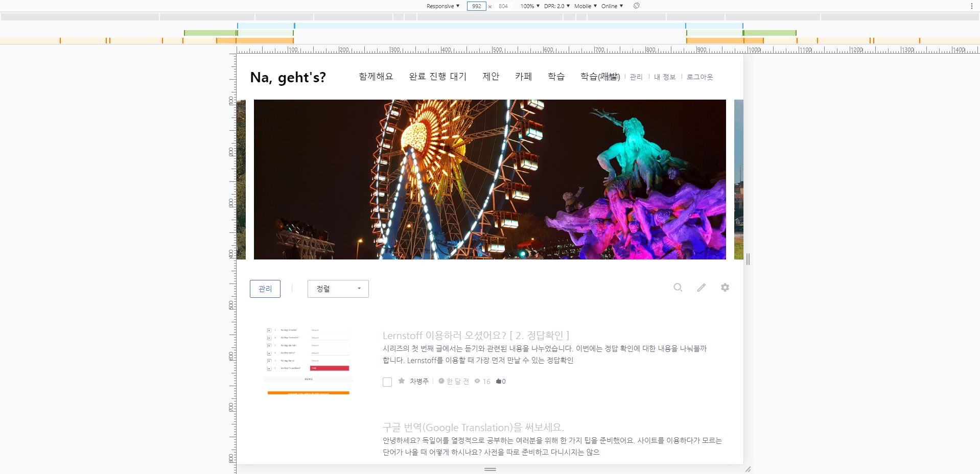
Task: Click the pencil write-post icon
Action: pos(702,288)
